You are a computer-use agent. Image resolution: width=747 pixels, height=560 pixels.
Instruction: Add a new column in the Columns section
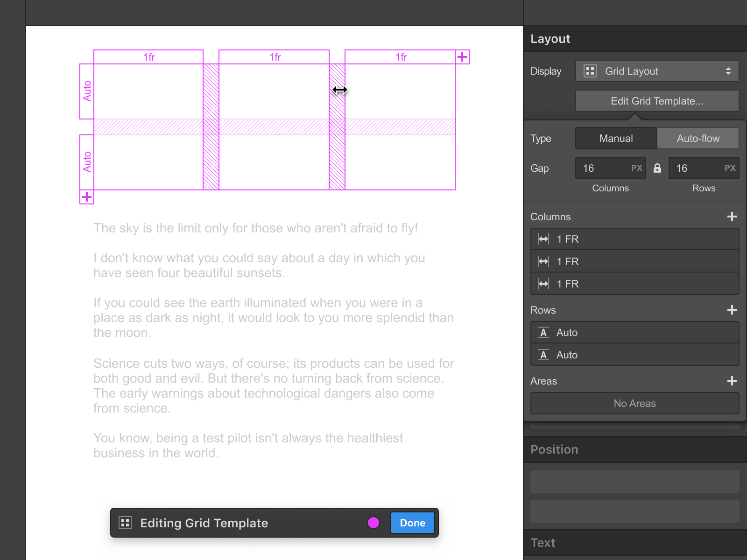coord(732,217)
